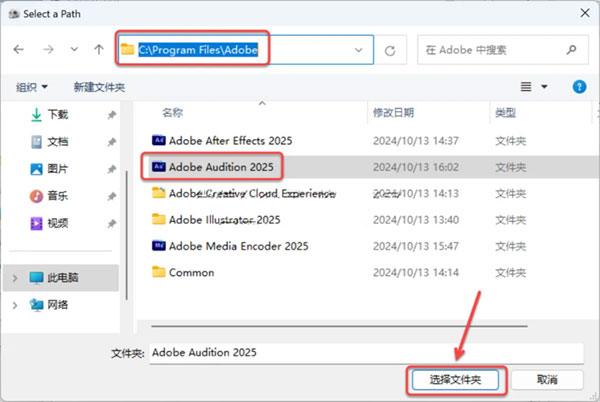Unpin 视频 using its pin icon
Screen dimensions: 600x402
click(x=111, y=223)
